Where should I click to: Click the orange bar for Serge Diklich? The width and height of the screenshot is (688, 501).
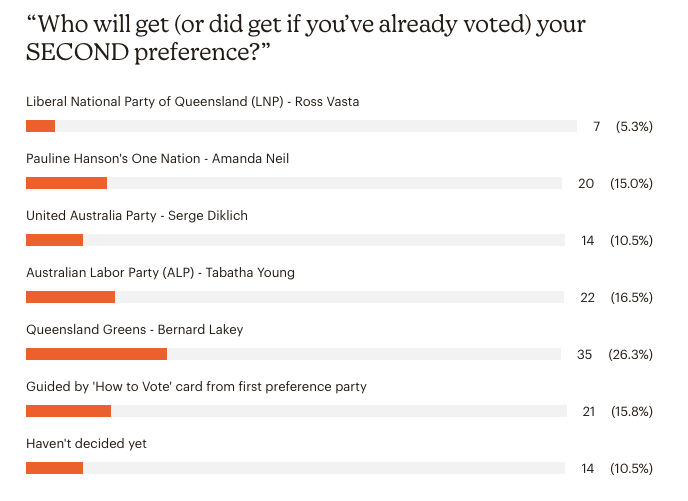[x=54, y=240]
